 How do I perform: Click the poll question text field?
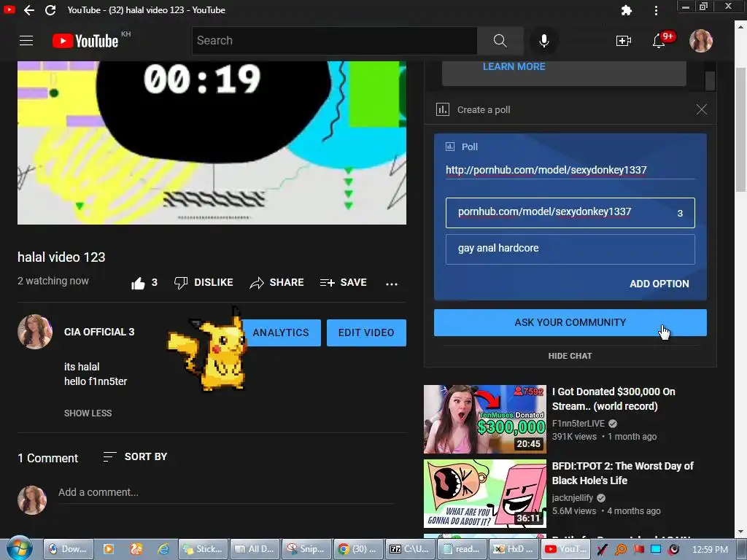(x=570, y=170)
